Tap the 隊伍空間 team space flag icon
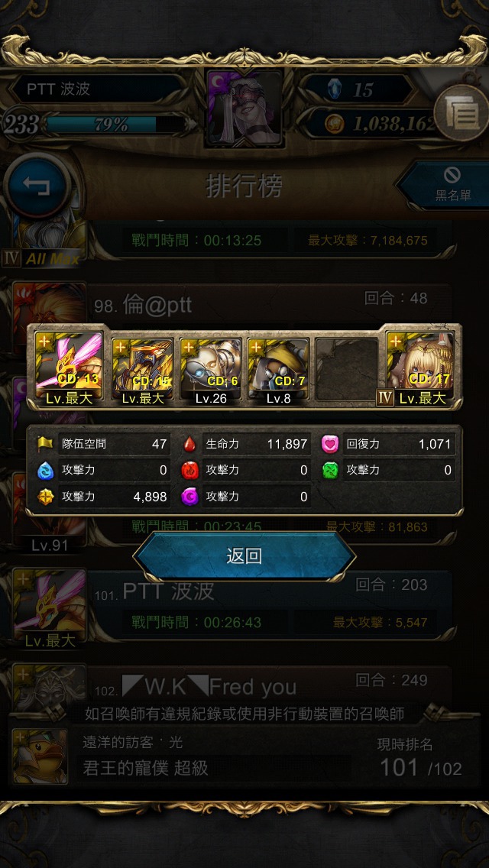Viewport: 489px width, 868px height. tap(45, 443)
